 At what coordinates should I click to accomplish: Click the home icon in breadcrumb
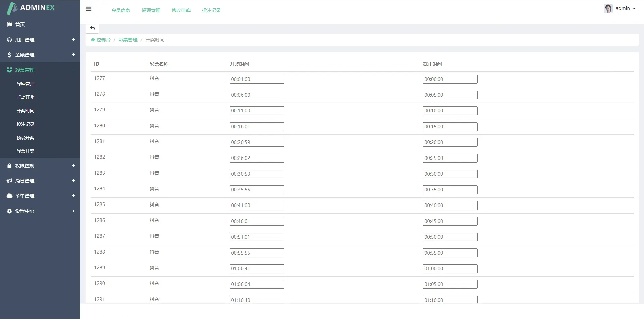point(93,40)
